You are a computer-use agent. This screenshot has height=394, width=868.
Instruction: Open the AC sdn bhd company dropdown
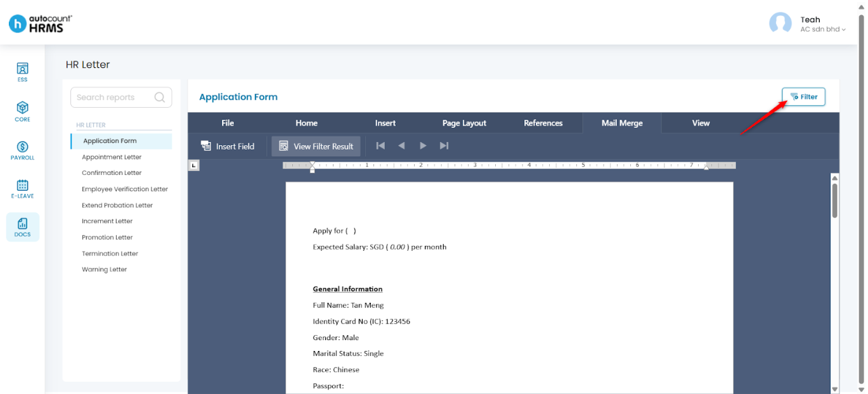pos(822,29)
